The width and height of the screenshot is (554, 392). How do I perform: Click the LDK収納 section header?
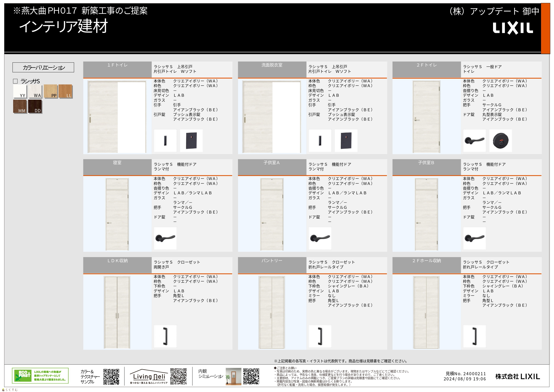pos(117,265)
